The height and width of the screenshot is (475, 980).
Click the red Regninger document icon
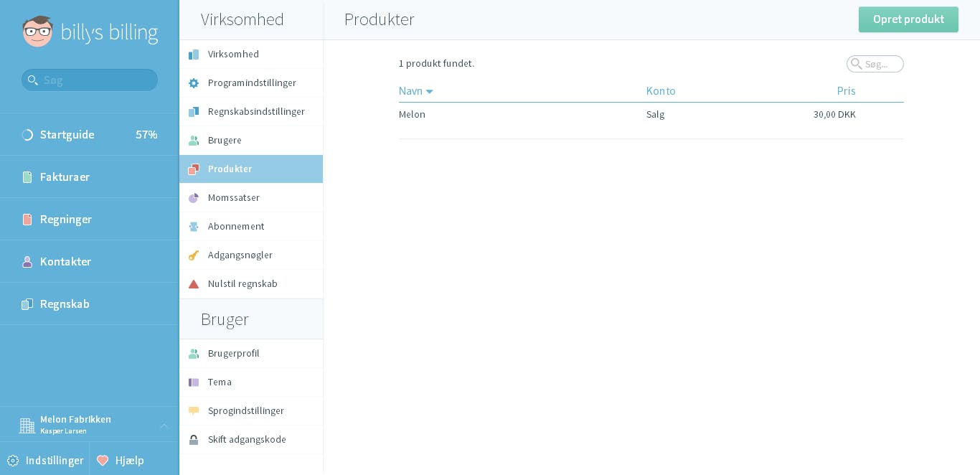click(x=27, y=220)
